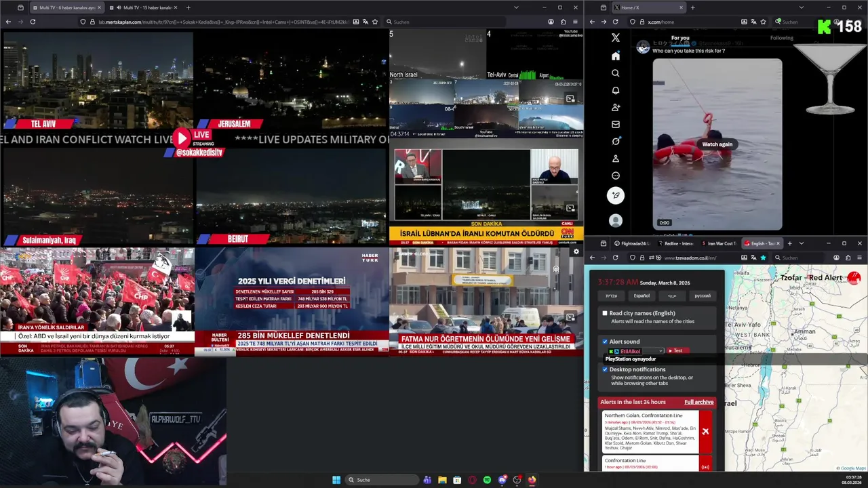Open Firefox from the taskbar
This screenshot has width=868, height=488.
(532, 480)
